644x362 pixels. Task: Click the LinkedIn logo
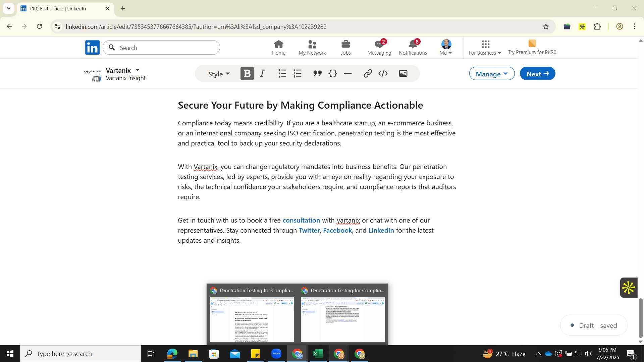[x=92, y=47]
